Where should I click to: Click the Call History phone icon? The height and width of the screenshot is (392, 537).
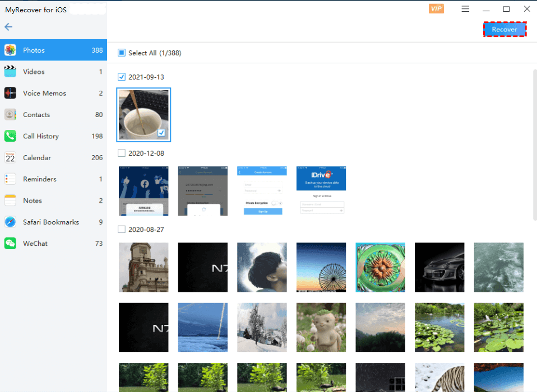tap(10, 136)
